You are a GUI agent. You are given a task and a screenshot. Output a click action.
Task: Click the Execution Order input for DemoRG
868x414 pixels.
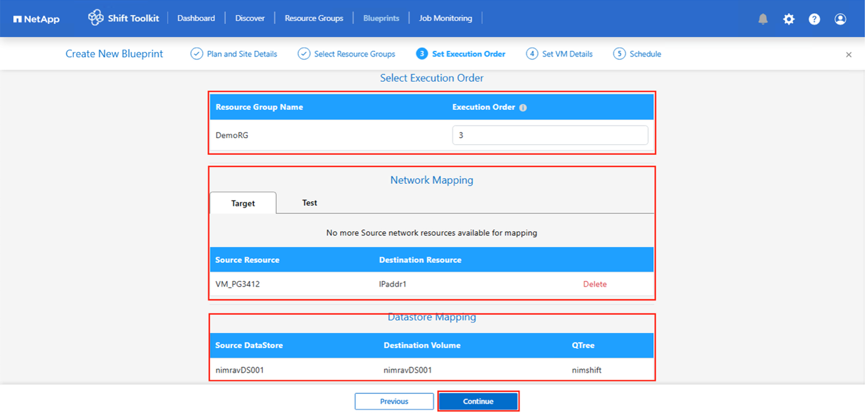[549, 135]
